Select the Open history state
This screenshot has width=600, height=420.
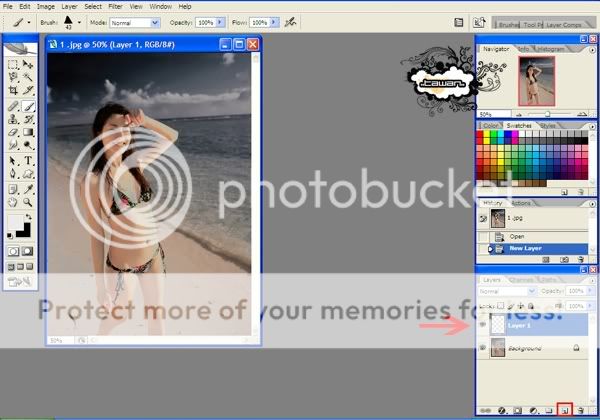click(517, 236)
